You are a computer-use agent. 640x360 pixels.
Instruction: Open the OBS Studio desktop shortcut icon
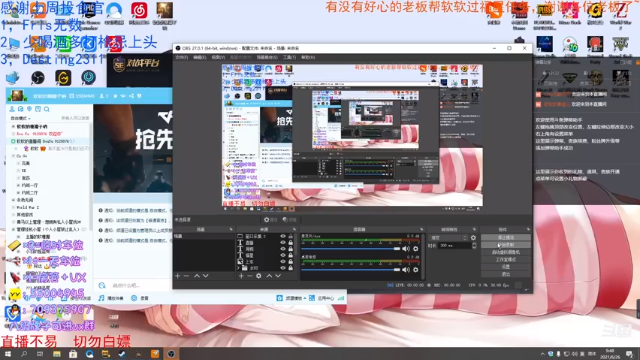click(38, 77)
